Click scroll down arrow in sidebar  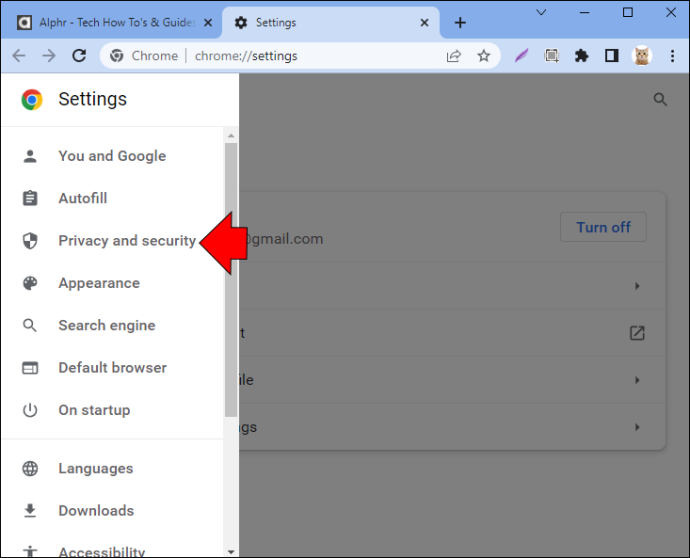tap(231, 551)
